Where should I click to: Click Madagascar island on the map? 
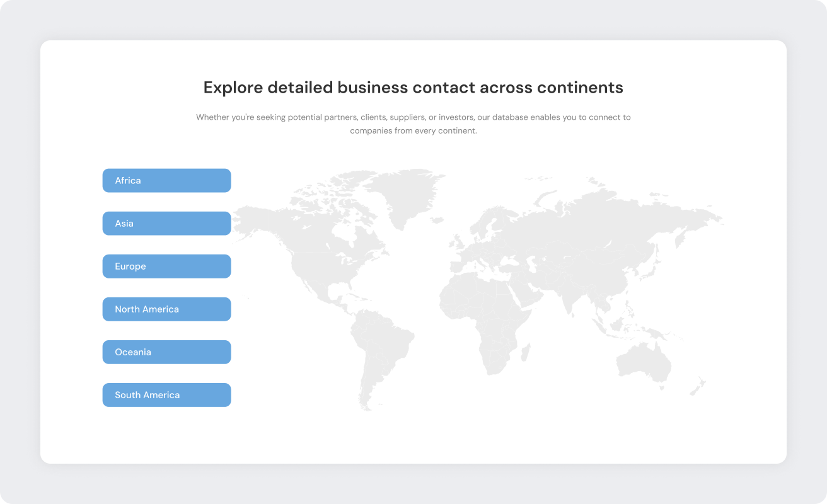(x=526, y=351)
